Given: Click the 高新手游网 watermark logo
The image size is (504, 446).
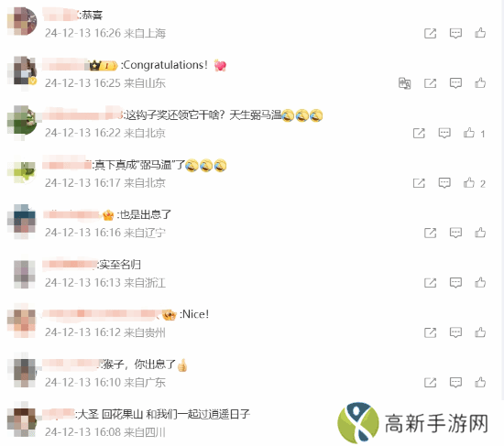Looking at the screenshot, I should (x=413, y=423).
